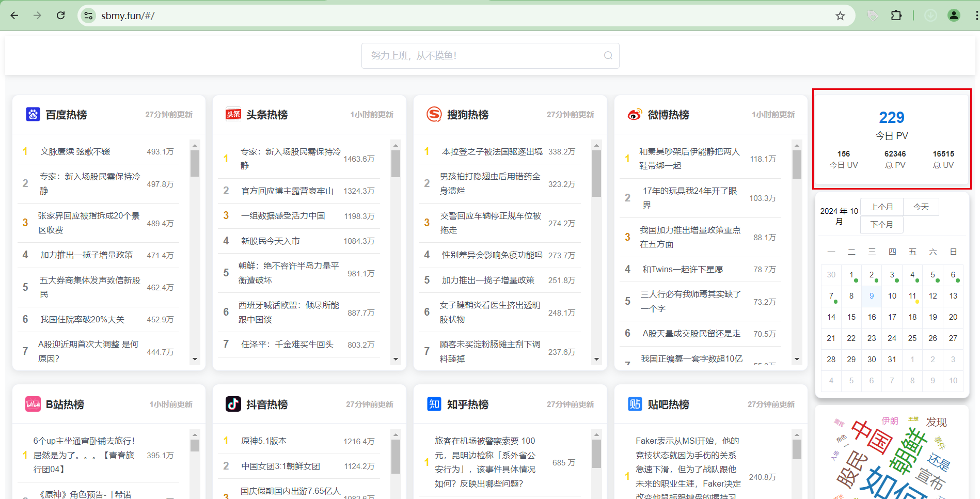Click the Tieba logo icon
The width and height of the screenshot is (980, 499).
pos(635,404)
